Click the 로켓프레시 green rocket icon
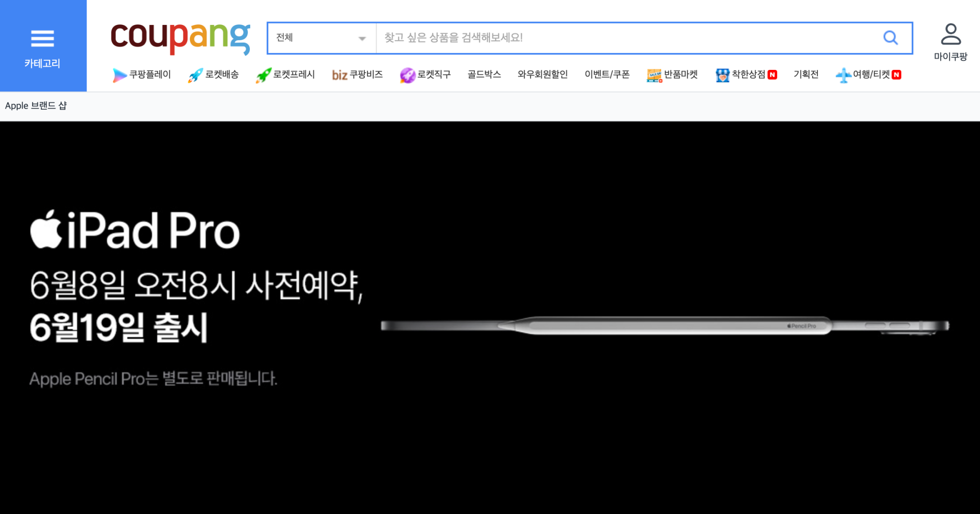Image resolution: width=980 pixels, height=514 pixels. pyautogui.click(x=263, y=75)
